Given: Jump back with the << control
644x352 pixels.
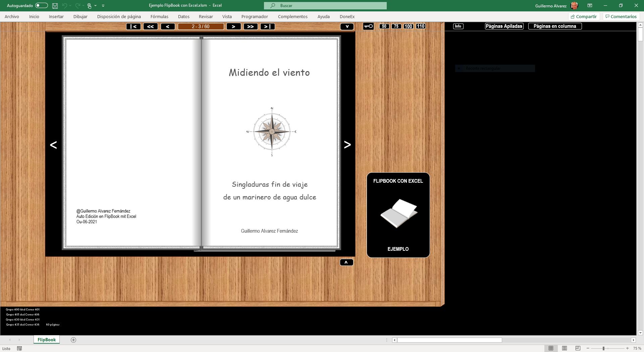Looking at the screenshot, I should (x=151, y=26).
